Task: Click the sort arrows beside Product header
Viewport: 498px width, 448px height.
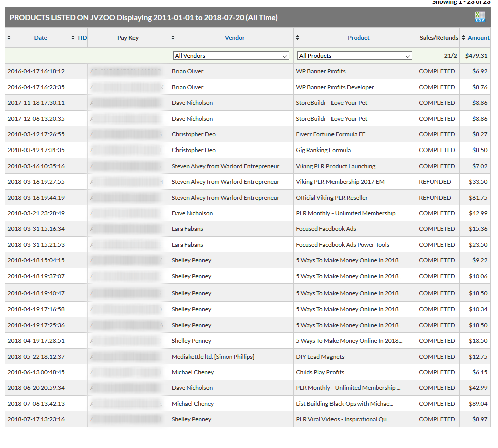Action: pos(297,38)
